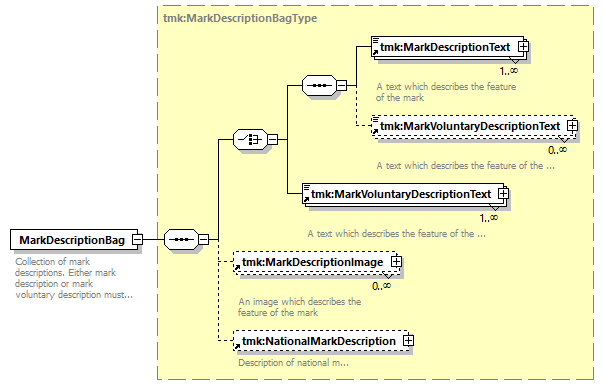Expand the tmk:NationalMarkDescription plus box

408,341
